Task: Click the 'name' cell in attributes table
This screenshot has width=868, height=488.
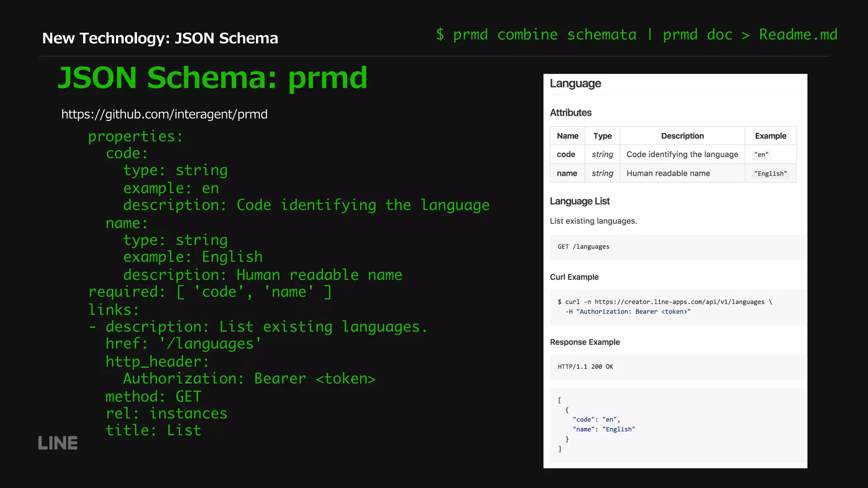Action: [567, 173]
